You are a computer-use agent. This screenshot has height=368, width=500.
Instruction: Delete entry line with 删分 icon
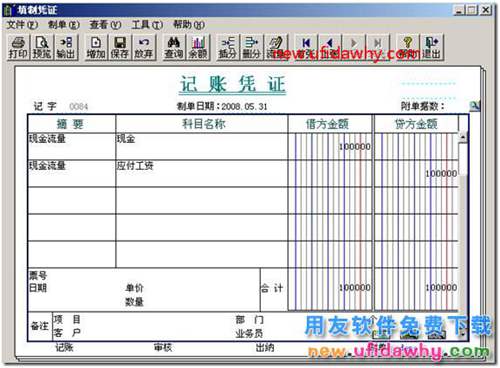click(x=252, y=47)
